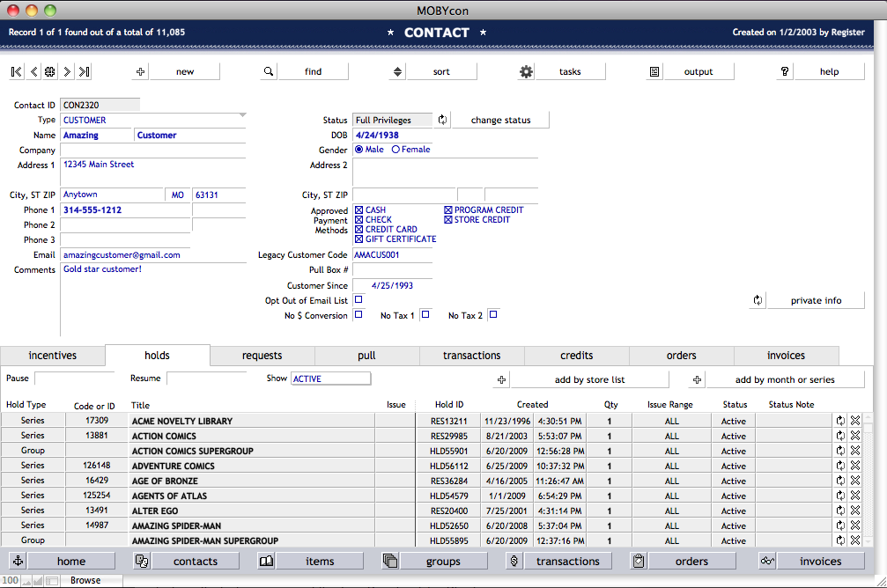Jump to the first record arrow
This screenshot has width=887, height=588.
click(17, 72)
